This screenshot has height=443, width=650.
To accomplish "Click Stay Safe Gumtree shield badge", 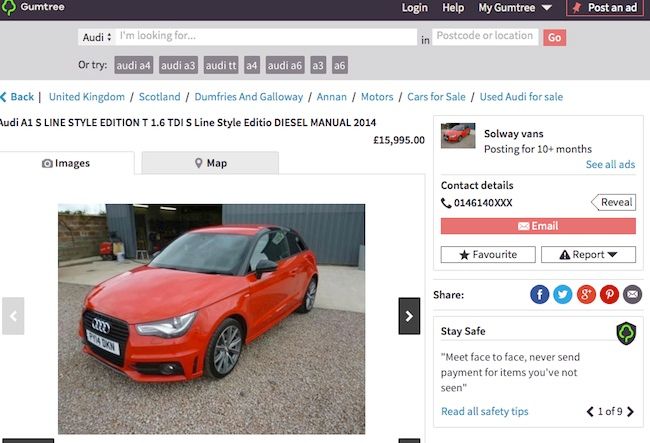I will click(626, 333).
